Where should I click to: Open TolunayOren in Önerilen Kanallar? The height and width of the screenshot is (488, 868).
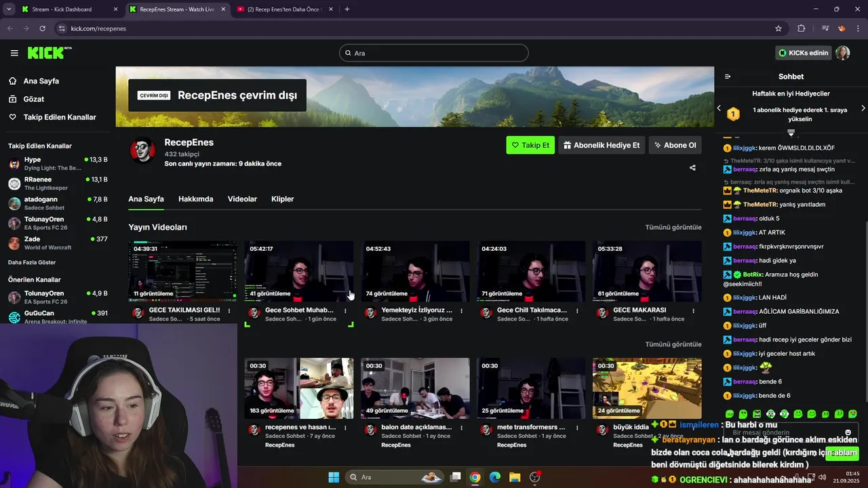click(x=58, y=297)
